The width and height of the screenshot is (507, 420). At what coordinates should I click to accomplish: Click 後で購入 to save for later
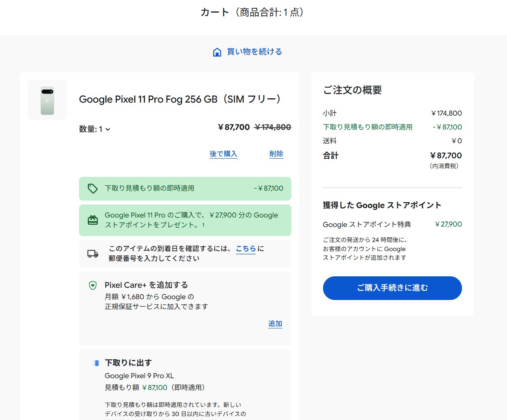(x=223, y=154)
